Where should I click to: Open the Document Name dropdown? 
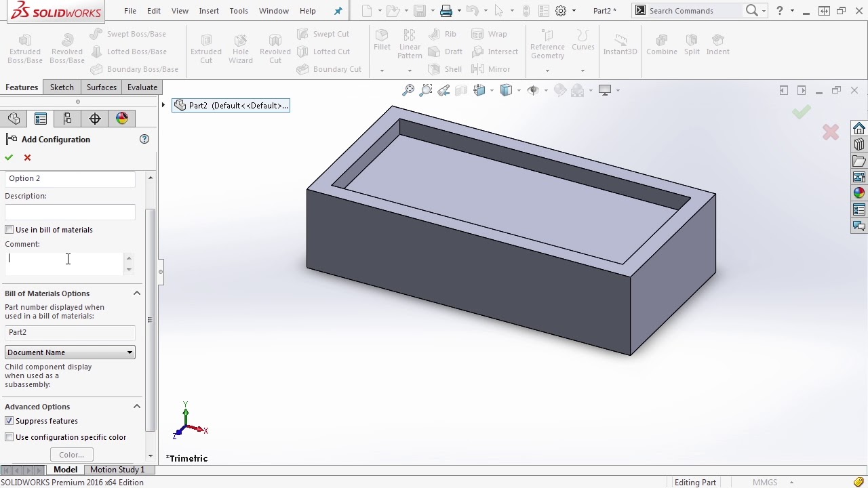pos(70,352)
